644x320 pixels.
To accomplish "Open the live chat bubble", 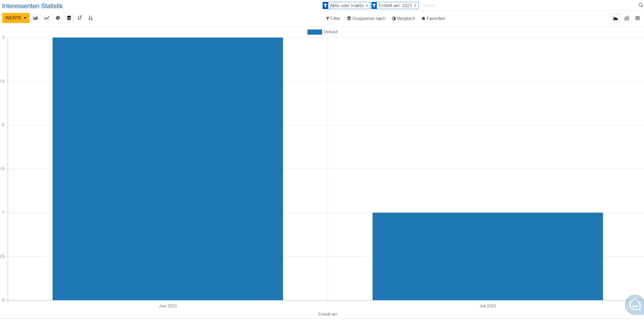I will pos(635,305).
